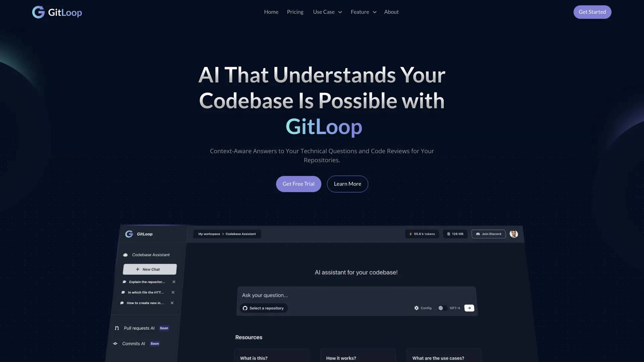
Task: Open the About menu item
Action: pos(391,12)
